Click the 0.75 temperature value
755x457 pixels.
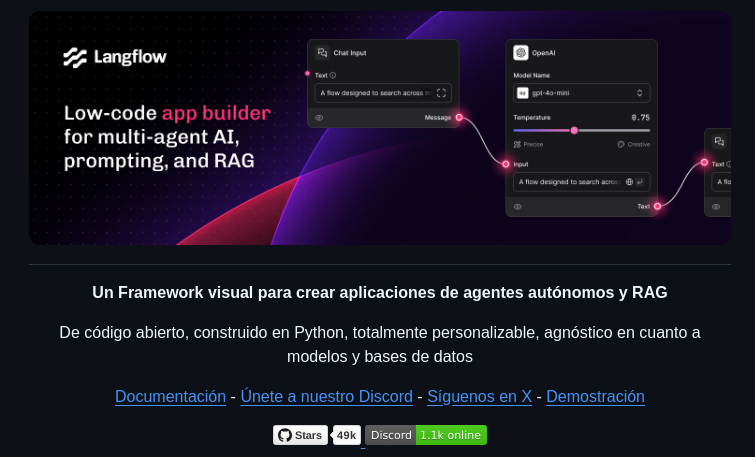pyautogui.click(x=640, y=118)
